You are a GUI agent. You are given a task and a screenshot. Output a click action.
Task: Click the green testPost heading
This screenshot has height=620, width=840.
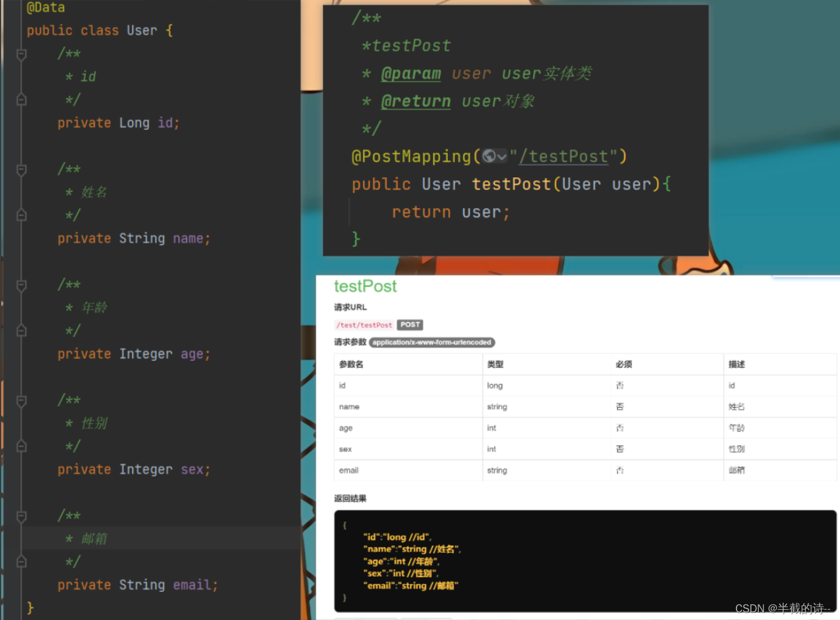[365, 286]
